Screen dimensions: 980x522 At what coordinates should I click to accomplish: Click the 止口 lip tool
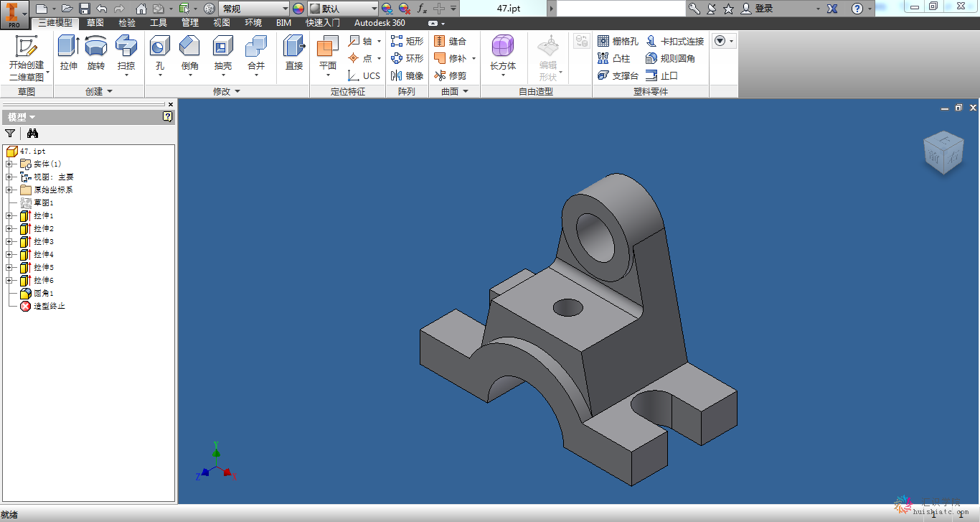tap(661, 75)
